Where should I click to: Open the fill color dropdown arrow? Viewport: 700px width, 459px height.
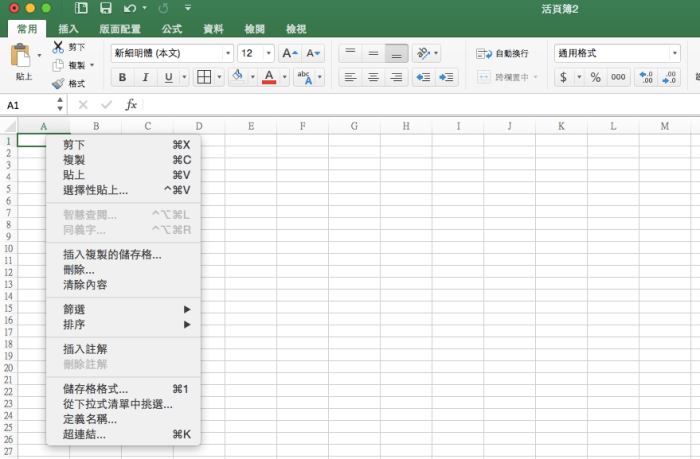252,77
